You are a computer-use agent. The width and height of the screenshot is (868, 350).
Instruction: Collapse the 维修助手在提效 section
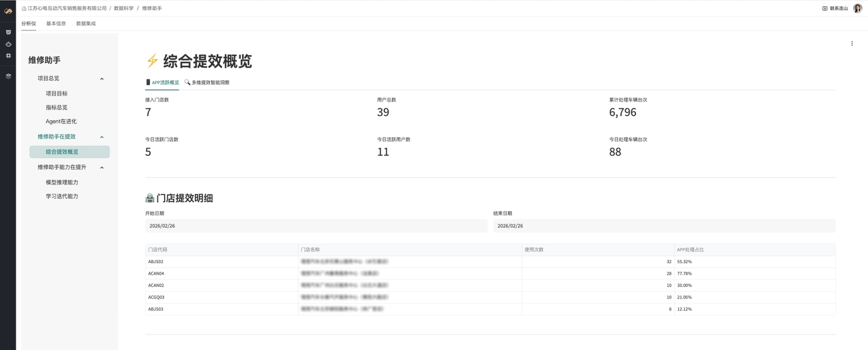[102, 137]
